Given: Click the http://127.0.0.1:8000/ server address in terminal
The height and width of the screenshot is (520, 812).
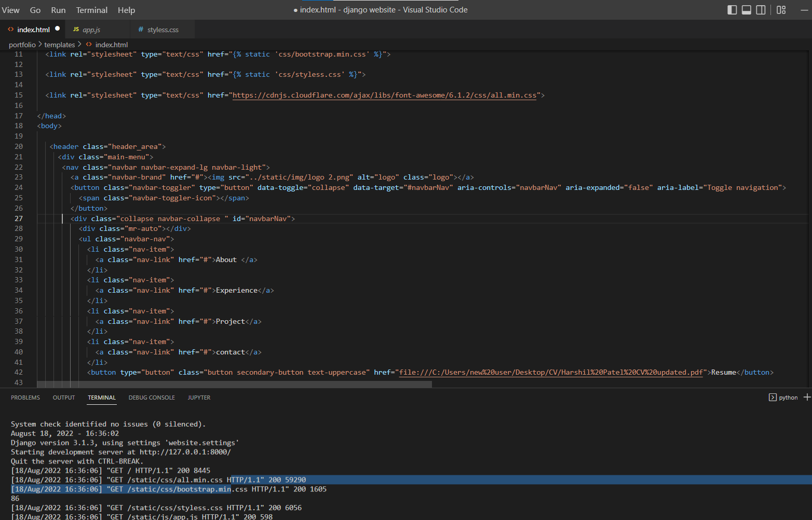Looking at the screenshot, I should [x=185, y=452].
